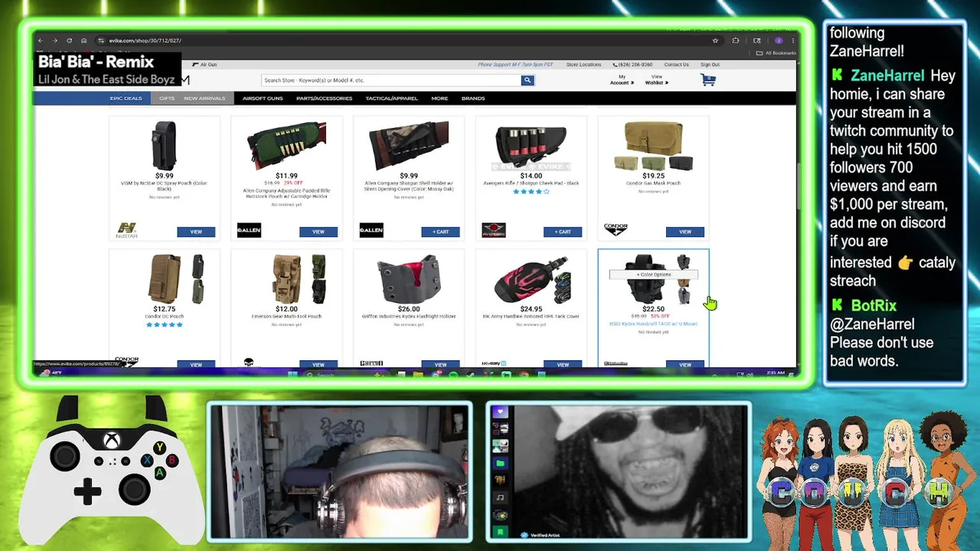Click the Verified Artist badge

click(539, 535)
